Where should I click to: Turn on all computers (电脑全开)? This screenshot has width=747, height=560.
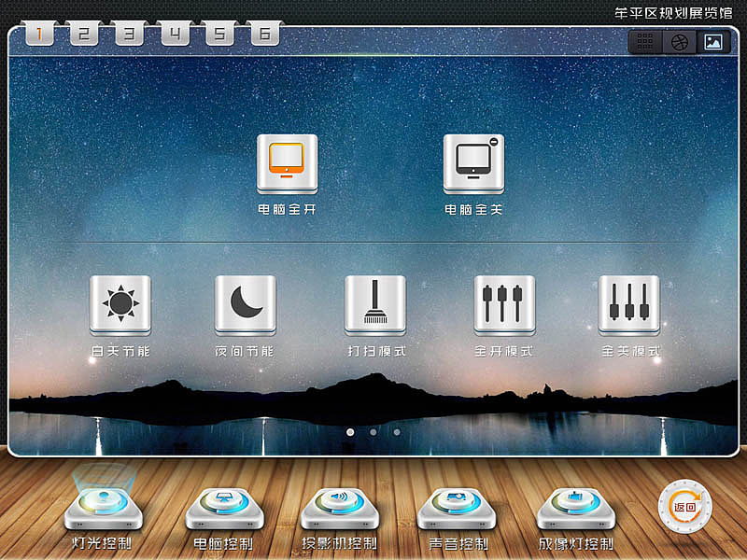(287, 164)
